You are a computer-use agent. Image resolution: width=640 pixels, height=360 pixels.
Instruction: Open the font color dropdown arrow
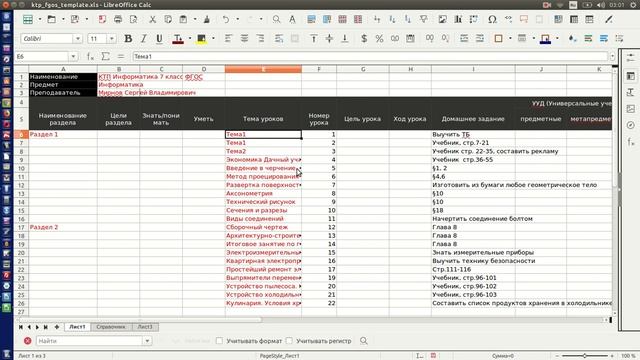[190, 39]
